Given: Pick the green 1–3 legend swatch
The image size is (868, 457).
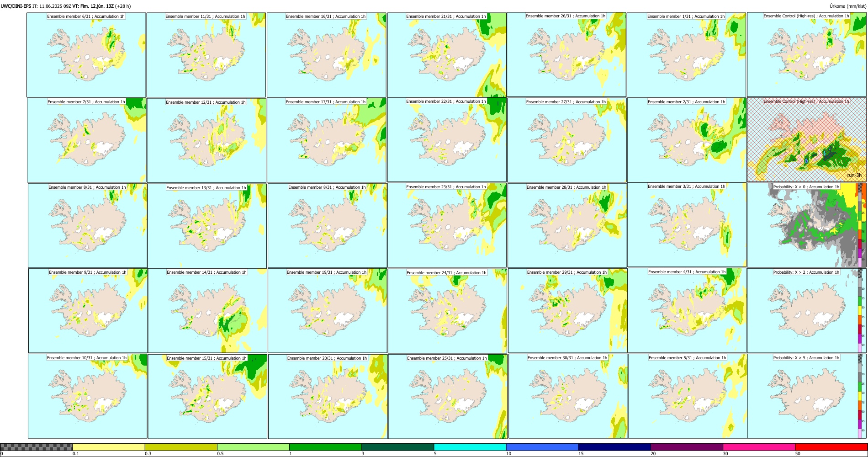Looking at the screenshot, I should click(x=325, y=447).
